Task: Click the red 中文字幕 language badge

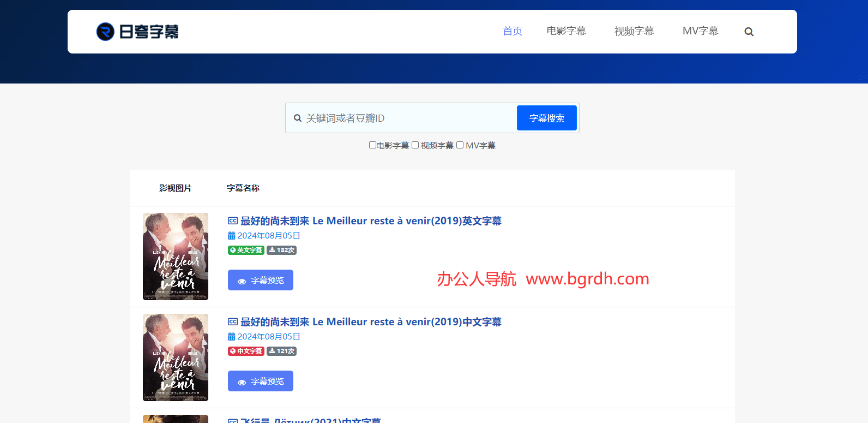Action: click(x=246, y=351)
